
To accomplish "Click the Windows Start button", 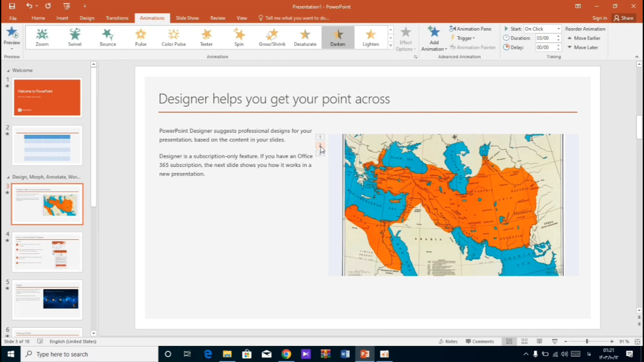I will click(11, 354).
